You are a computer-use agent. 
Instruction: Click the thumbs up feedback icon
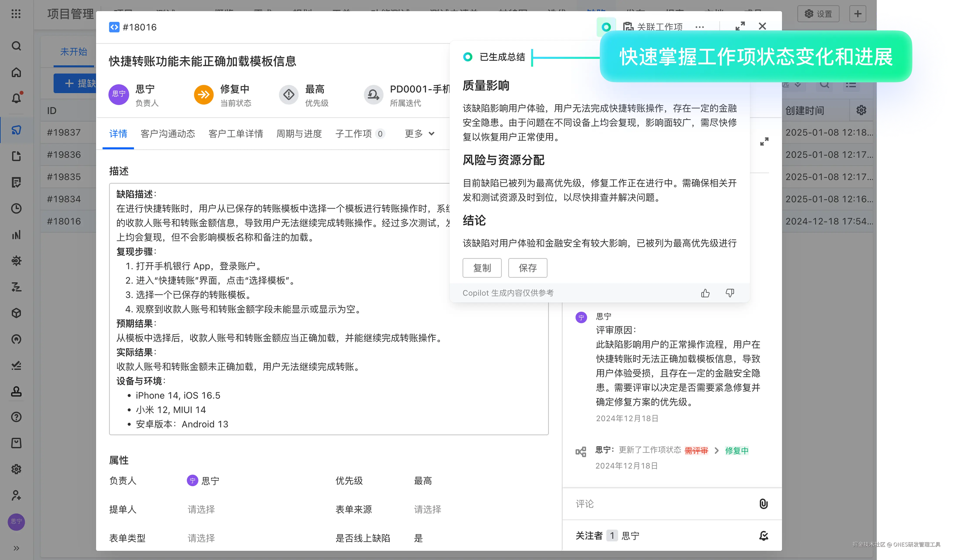tap(705, 293)
